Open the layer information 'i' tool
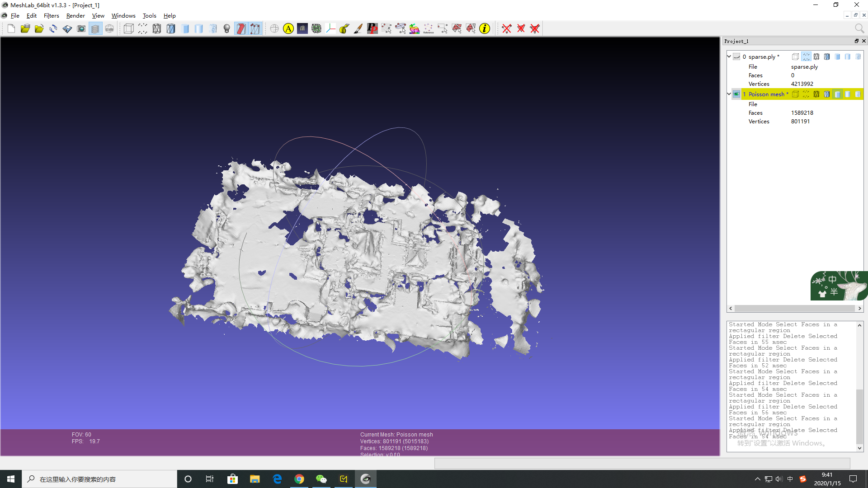This screenshot has width=868, height=488. (x=485, y=29)
